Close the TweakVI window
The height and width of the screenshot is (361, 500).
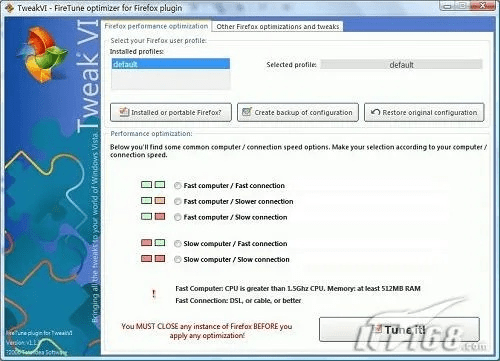[483, 6]
